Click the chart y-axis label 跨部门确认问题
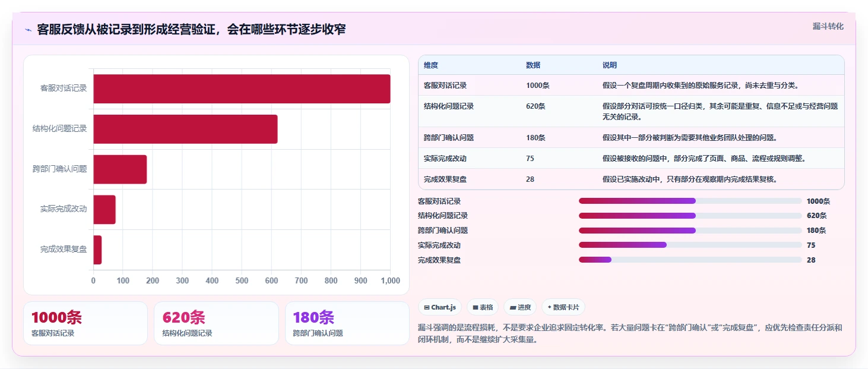The height and width of the screenshot is (369, 868). (x=60, y=169)
